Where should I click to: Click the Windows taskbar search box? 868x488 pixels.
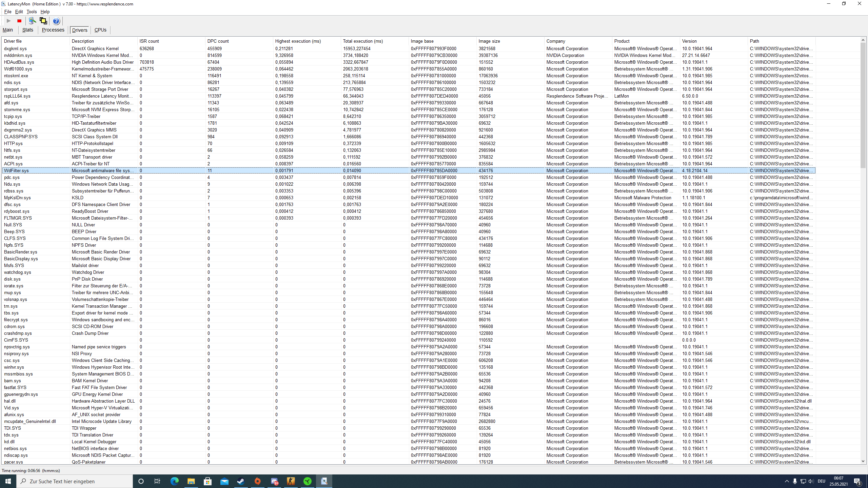click(x=75, y=481)
